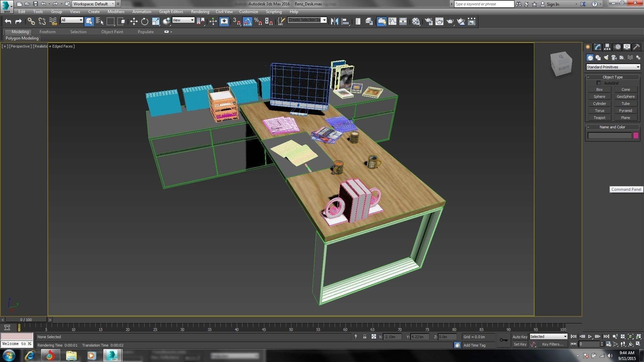Open the Standard Primitives dropdown
This screenshot has width=644, height=362.
pyautogui.click(x=613, y=67)
